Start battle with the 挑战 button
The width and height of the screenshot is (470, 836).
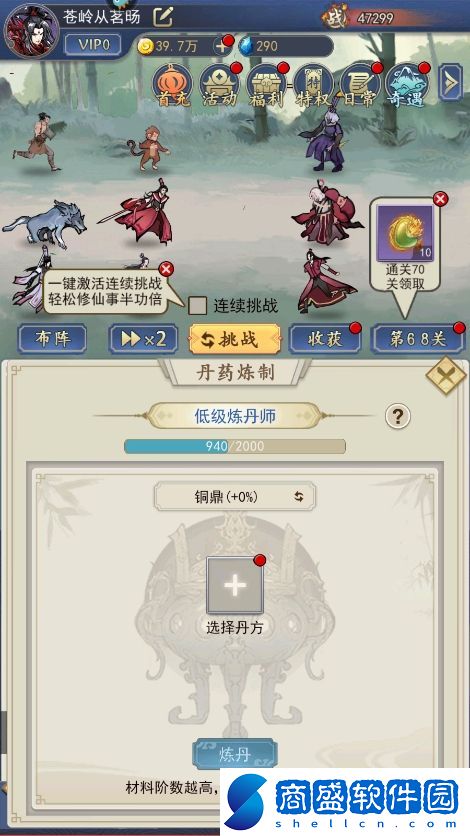pyautogui.click(x=234, y=339)
